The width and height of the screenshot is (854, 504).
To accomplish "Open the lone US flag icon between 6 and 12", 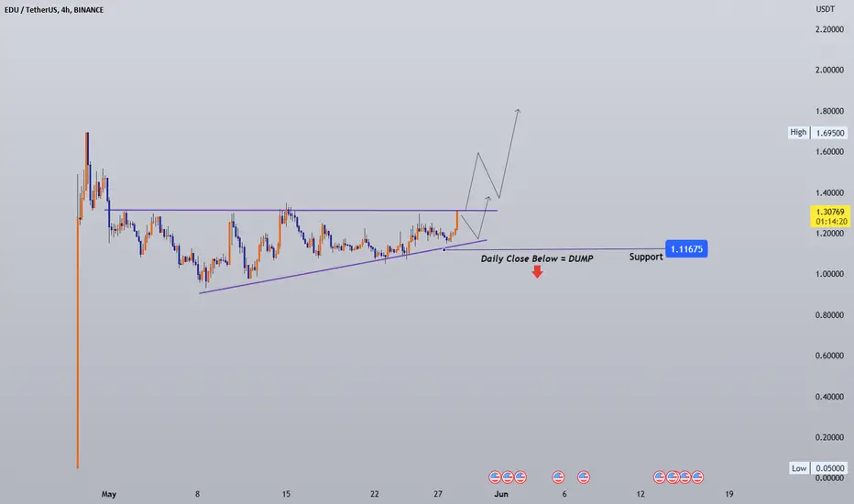I will point(584,477).
